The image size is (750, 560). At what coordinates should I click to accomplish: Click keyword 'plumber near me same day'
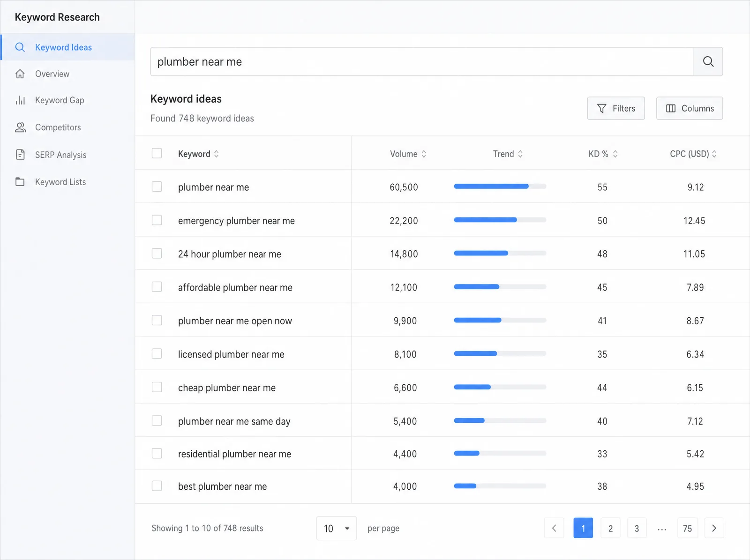point(234,421)
